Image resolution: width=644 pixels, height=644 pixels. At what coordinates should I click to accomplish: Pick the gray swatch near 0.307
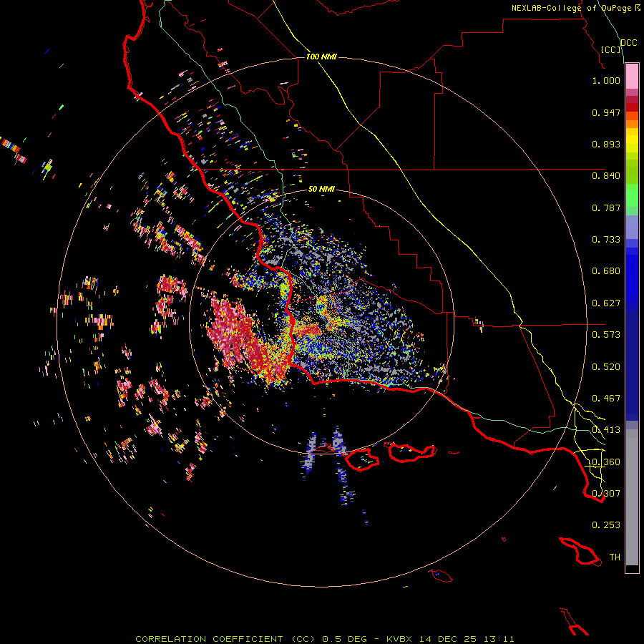632,497
